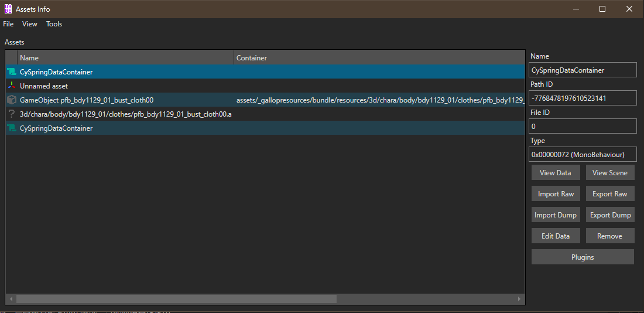Viewport: 644px width, 313px height.
Task: Click the scrollbar right arrow
Action: (519, 298)
